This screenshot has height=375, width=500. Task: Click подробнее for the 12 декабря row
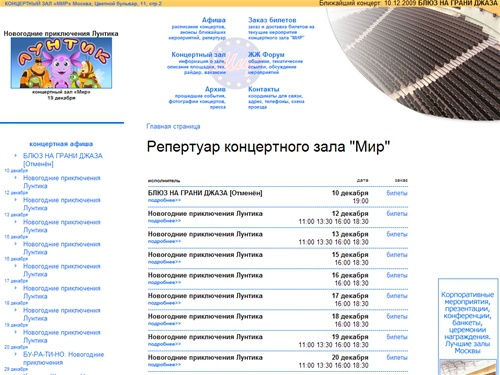164,221
